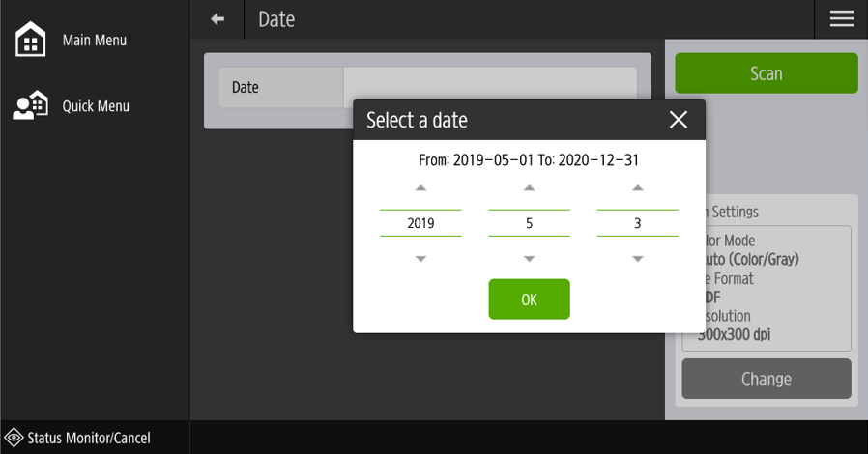Increase the day value with up arrow
The height and width of the screenshot is (454, 868).
click(637, 188)
